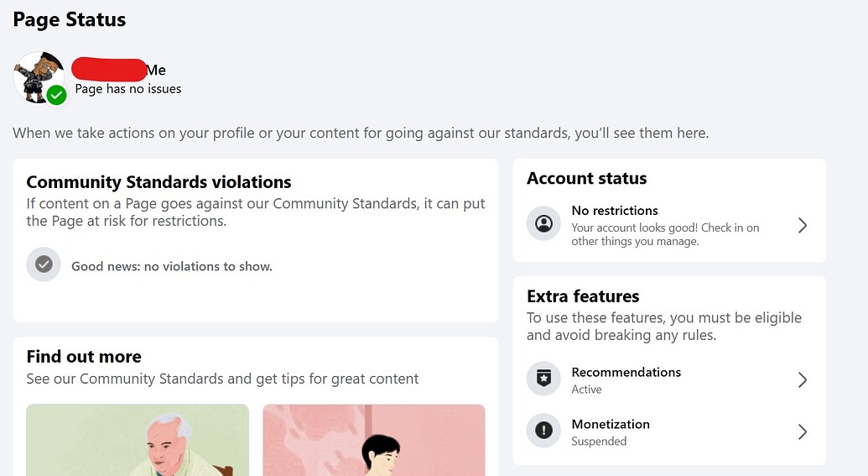Viewport: 868px width, 476px height.
Task: Open the elderly man illustration card
Action: (138, 440)
